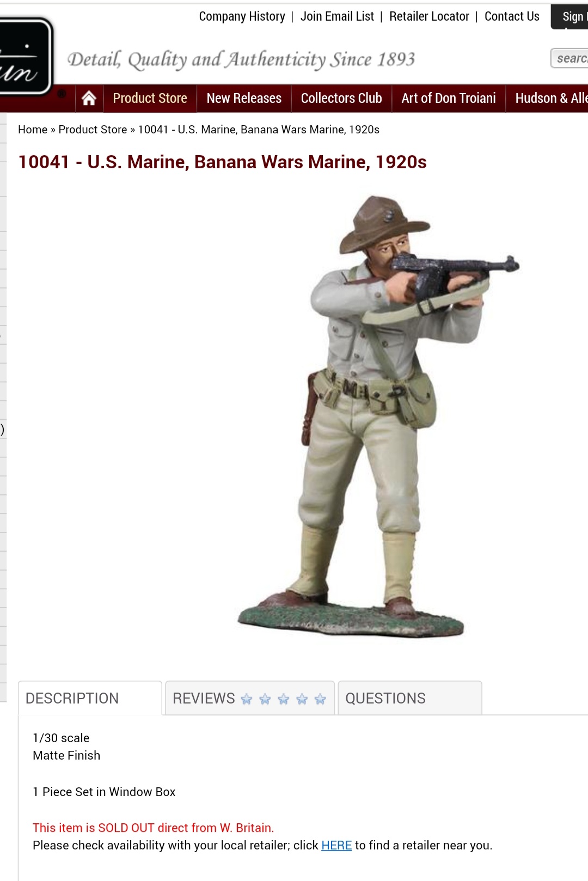Click the W. Britain logo
The height and width of the screenshot is (881, 588).
pos(26,57)
